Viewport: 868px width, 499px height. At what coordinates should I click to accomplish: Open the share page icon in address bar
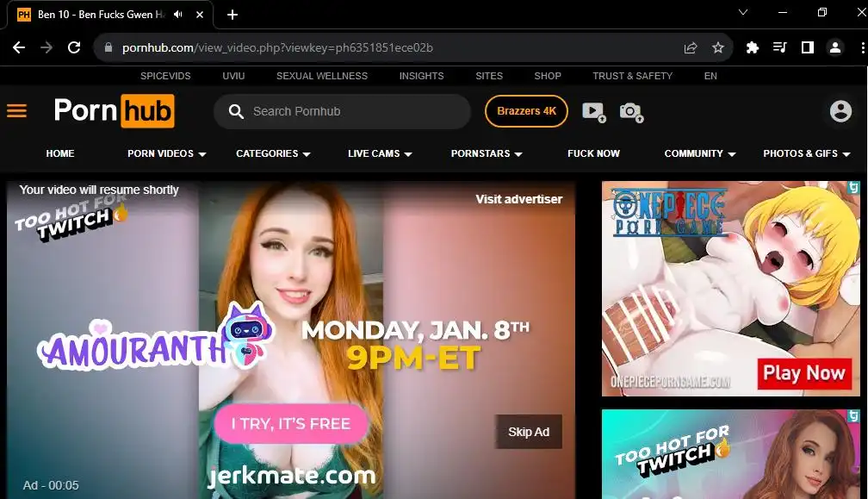tap(691, 47)
